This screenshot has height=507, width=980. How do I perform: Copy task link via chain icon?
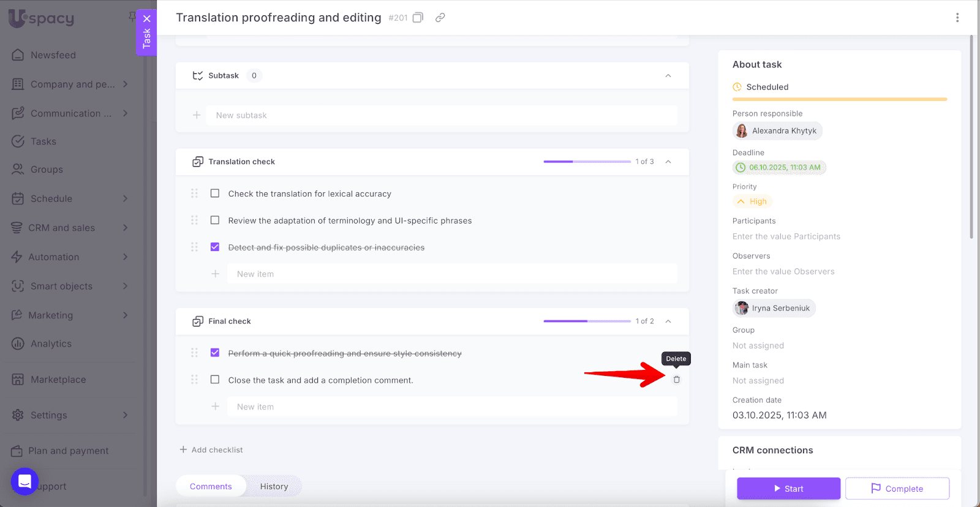tap(440, 18)
